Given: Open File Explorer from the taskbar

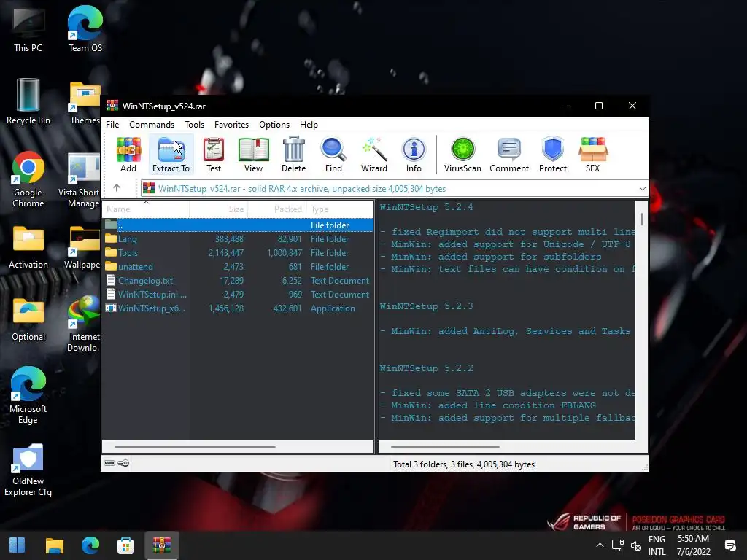Looking at the screenshot, I should [54, 545].
